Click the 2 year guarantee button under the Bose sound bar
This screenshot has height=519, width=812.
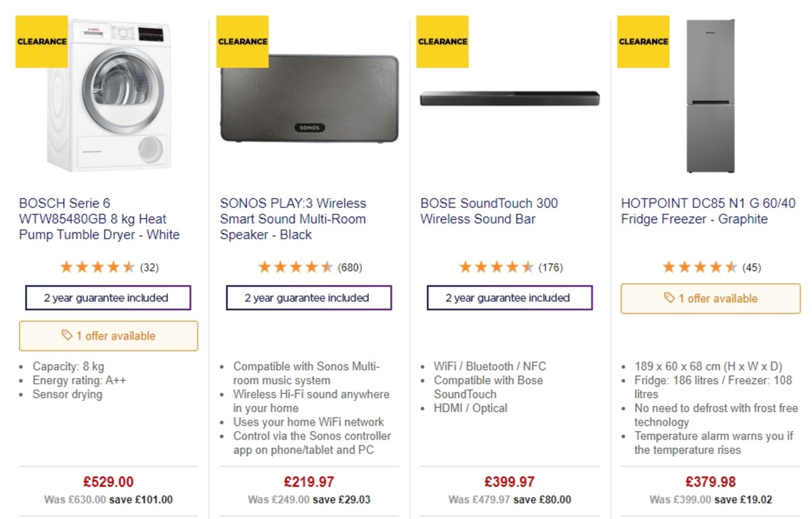click(x=509, y=298)
